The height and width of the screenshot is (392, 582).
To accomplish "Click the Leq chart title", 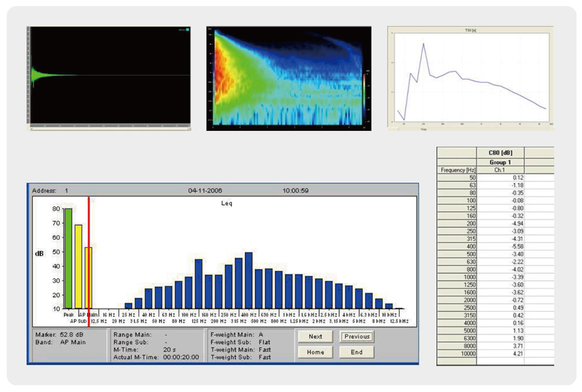I will [x=227, y=203].
